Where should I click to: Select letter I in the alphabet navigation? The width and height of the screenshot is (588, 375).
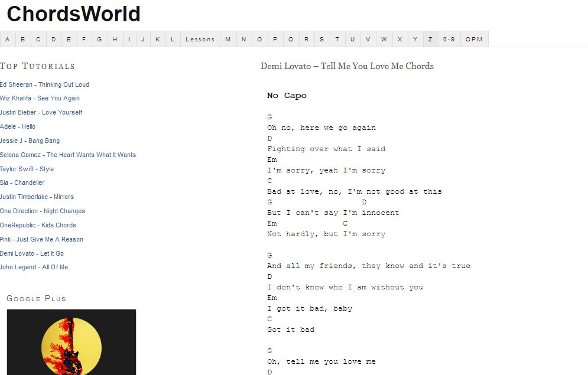point(129,39)
